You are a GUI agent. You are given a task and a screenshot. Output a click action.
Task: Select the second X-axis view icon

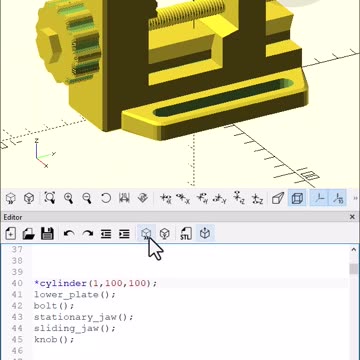click(x=183, y=199)
